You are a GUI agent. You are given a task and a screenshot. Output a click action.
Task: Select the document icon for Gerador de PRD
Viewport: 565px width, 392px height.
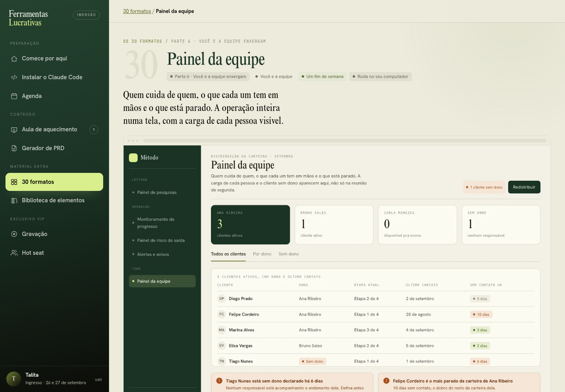click(14, 148)
